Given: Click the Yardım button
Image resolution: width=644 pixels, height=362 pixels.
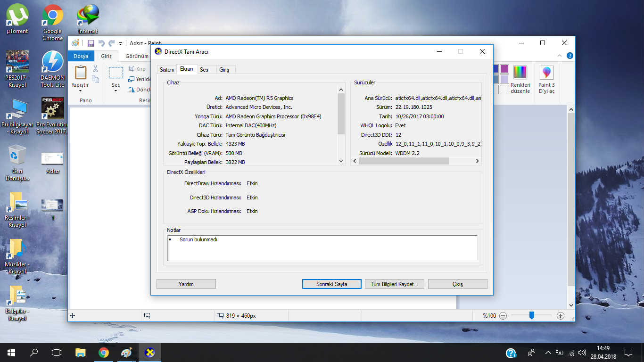Looking at the screenshot, I should point(186,284).
